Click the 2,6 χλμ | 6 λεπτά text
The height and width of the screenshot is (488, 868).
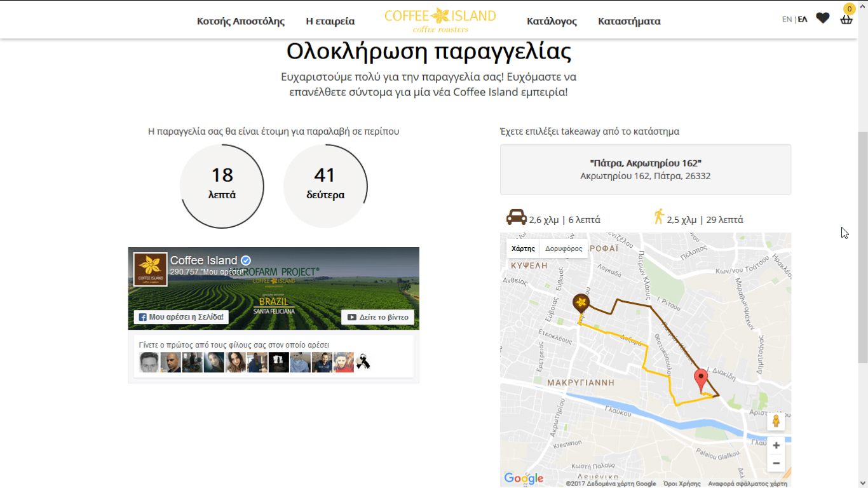pyautogui.click(x=565, y=220)
